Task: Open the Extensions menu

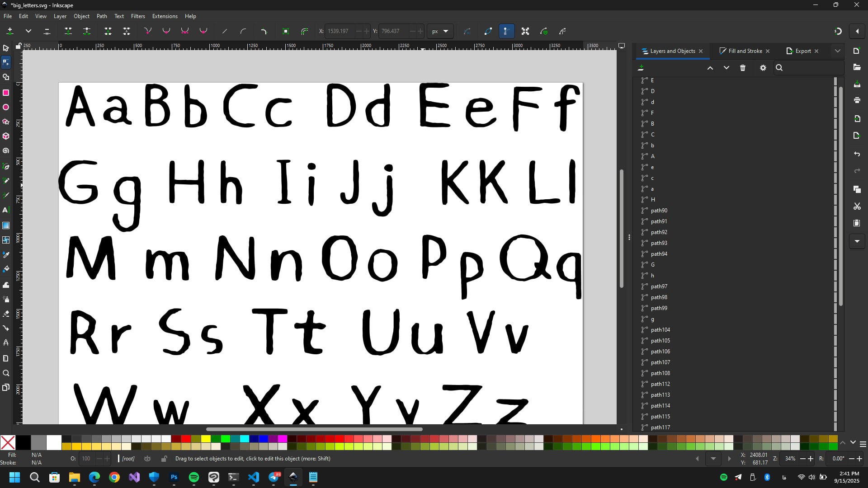Action: coord(165,16)
